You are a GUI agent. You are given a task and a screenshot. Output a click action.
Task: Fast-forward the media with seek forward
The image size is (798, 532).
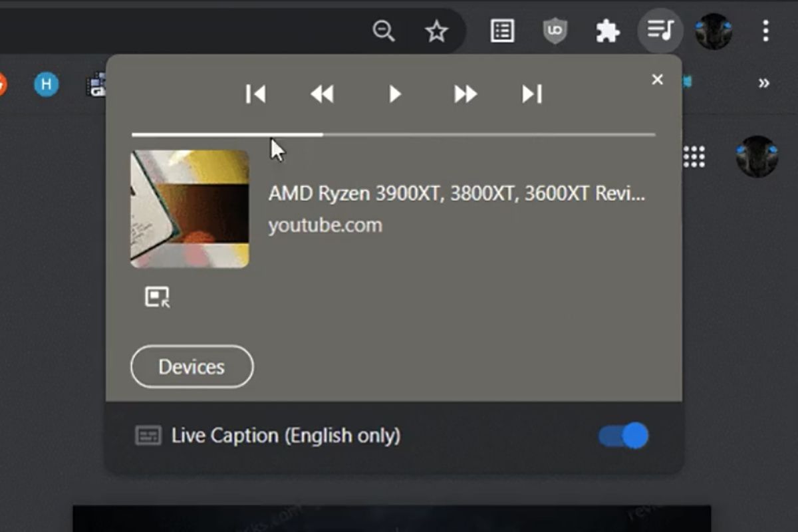(465, 94)
